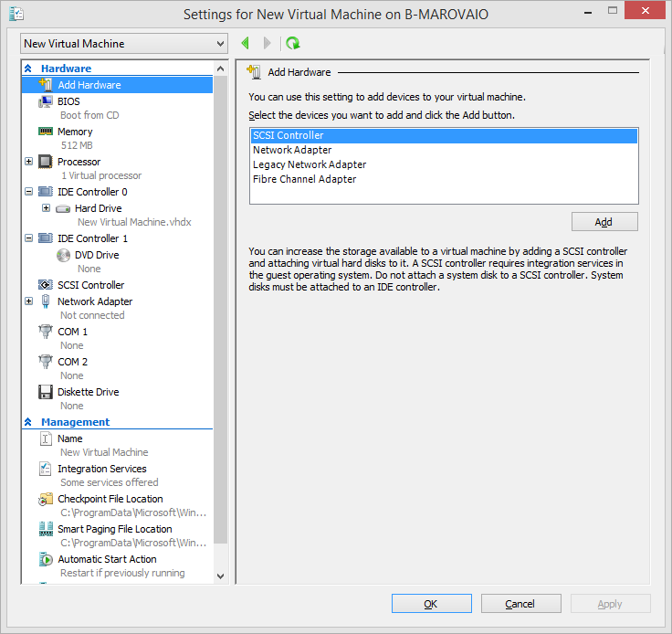672x634 pixels.
Task: Expand the Network Adapter tree node
Action: point(28,301)
